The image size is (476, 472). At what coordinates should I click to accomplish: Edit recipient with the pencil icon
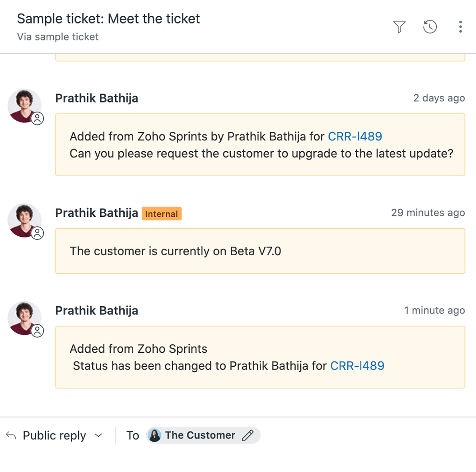247,435
